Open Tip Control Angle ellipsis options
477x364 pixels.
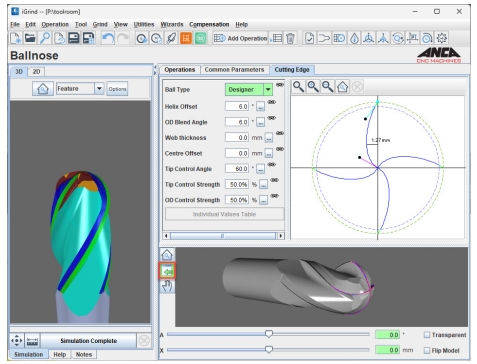[260, 169]
